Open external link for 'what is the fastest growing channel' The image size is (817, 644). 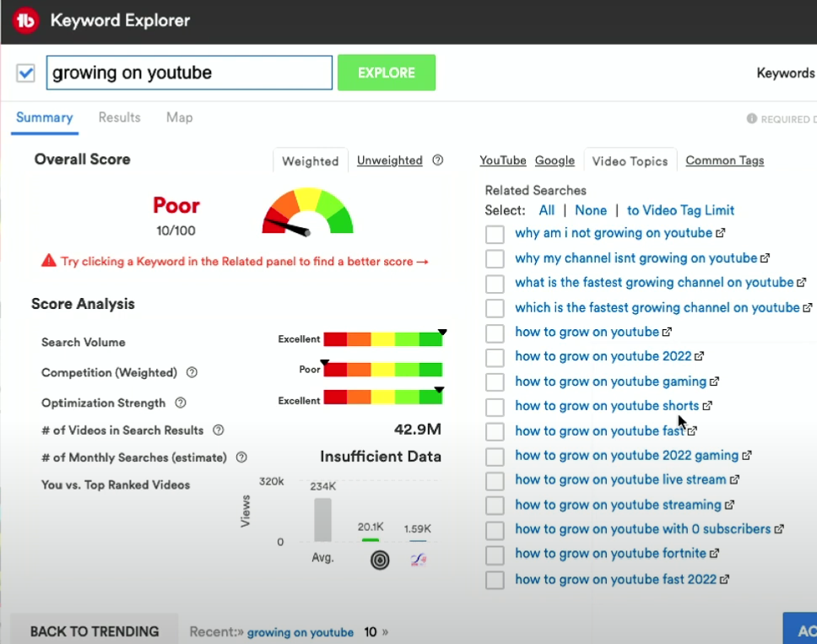point(801,283)
